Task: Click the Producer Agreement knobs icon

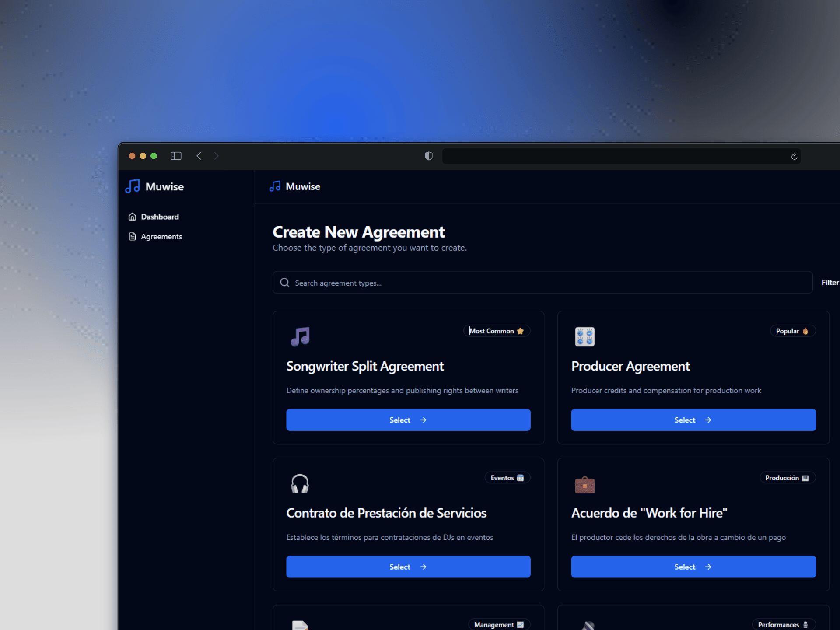Action: pos(584,336)
